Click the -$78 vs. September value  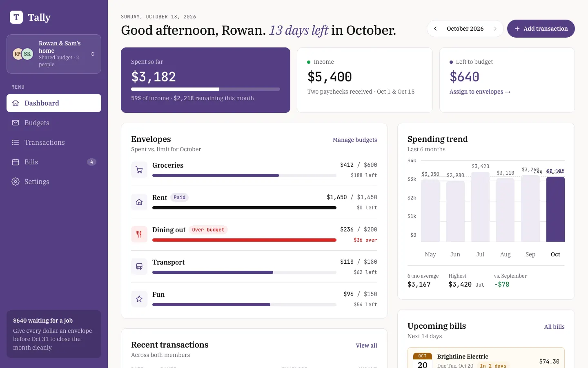[501, 284]
